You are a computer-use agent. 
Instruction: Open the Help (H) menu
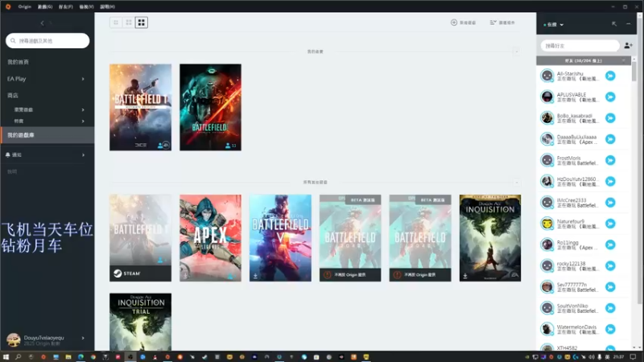click(107, 6)
